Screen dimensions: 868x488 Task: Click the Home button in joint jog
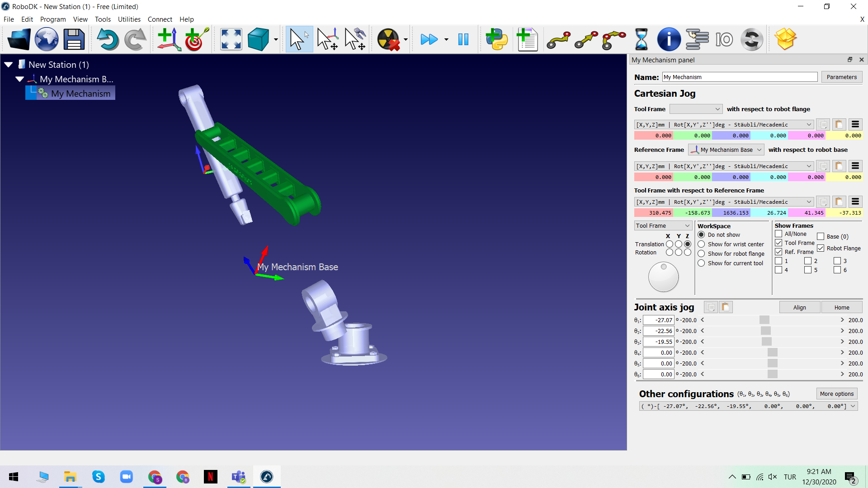(x=841, y=307)
